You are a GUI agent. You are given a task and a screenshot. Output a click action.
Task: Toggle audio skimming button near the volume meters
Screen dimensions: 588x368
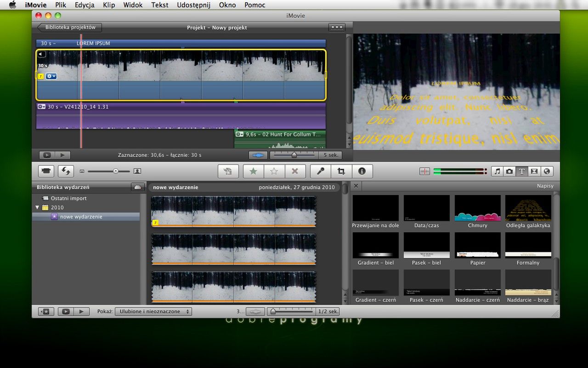(424, 171)
